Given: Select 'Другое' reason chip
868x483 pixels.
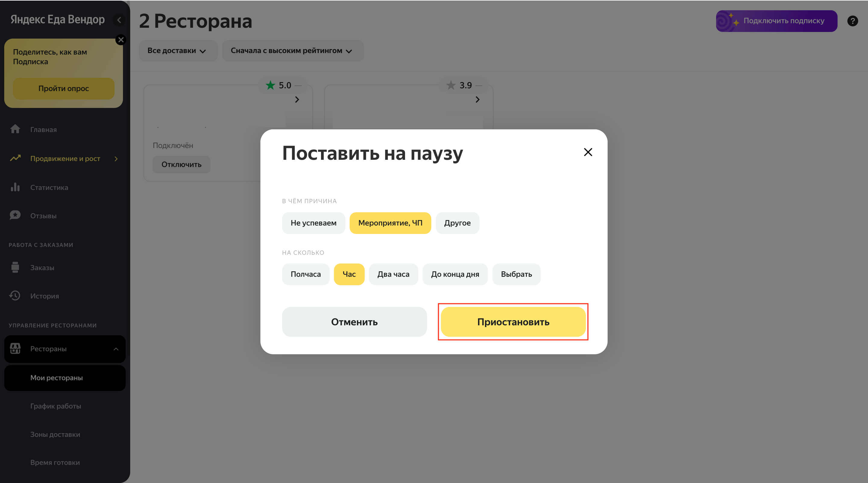Looking at the screenshot, I should click(457, 223).
